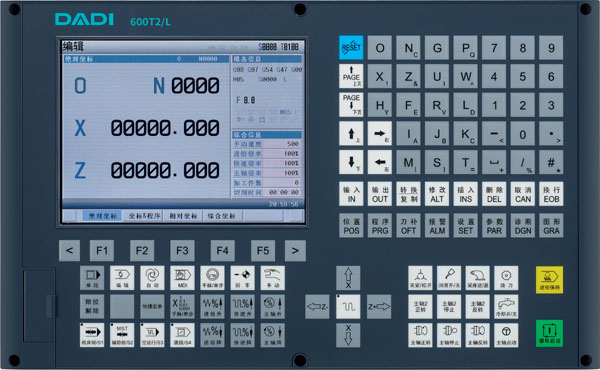Open the 绝对坐标 tab on screen
The width and height of the screenshot is (600, 370).
coord(102,216)
